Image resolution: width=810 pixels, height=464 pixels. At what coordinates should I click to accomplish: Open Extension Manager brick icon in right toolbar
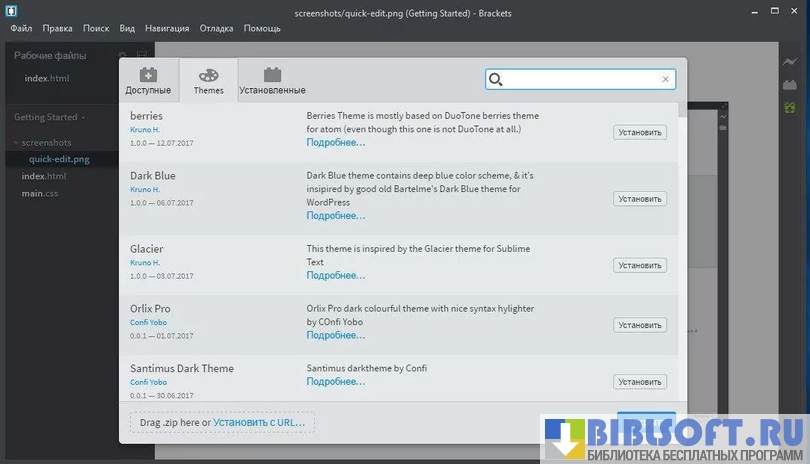pos(789,85)
